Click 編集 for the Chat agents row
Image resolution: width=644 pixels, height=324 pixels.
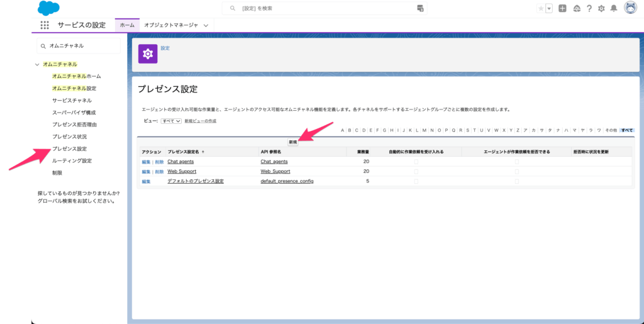click(x=146, y=162)
